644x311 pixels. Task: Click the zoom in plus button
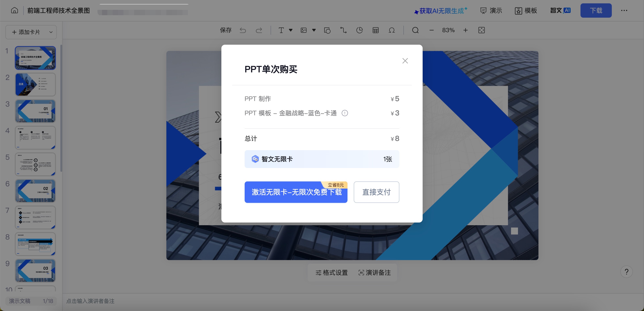(465, 30)
